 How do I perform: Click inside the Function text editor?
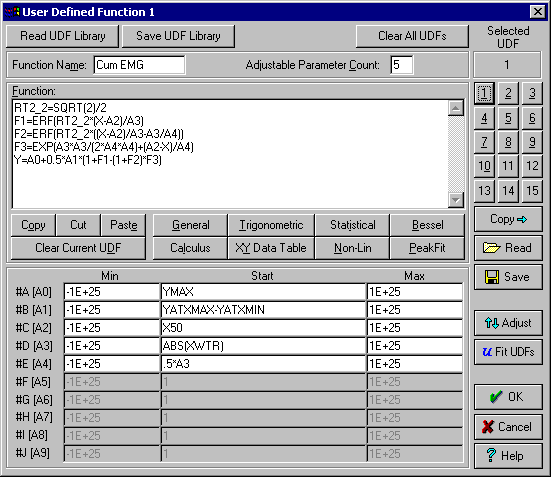pos(230,154)
